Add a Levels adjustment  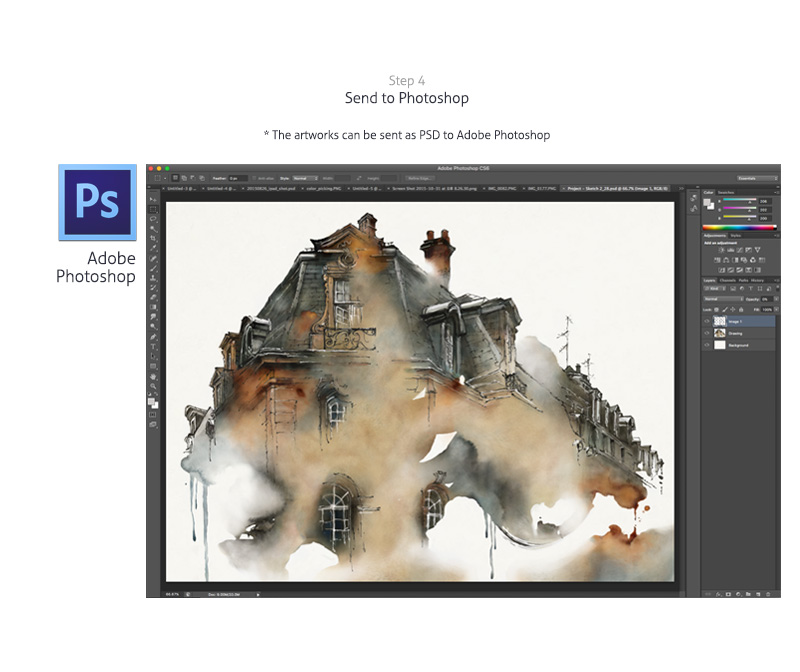[731, 250]
